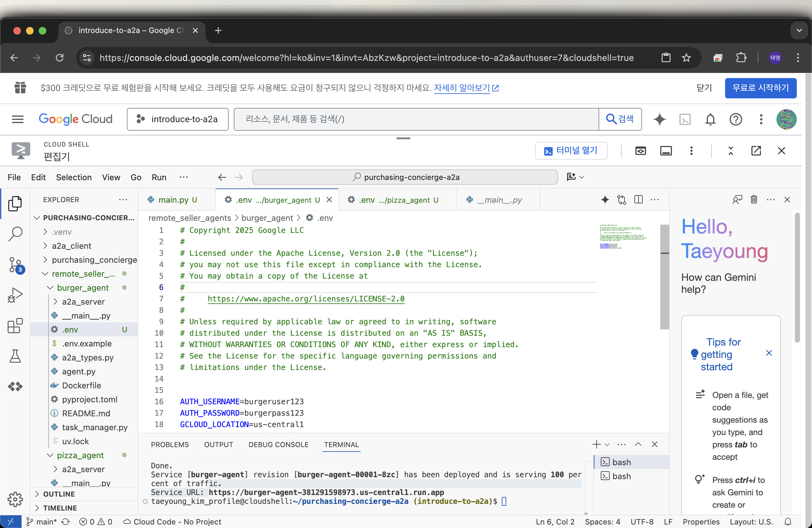Click the 닫기 banner button

[x=704, y=88]
